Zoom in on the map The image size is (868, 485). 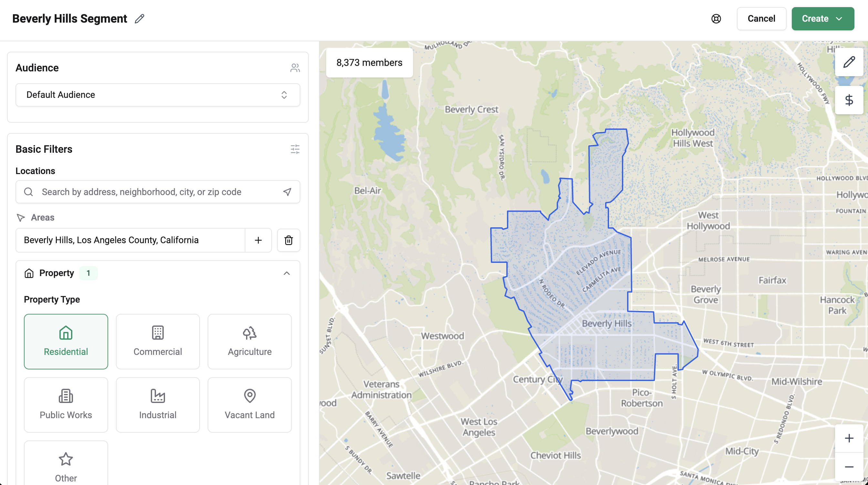coord(849,438)
